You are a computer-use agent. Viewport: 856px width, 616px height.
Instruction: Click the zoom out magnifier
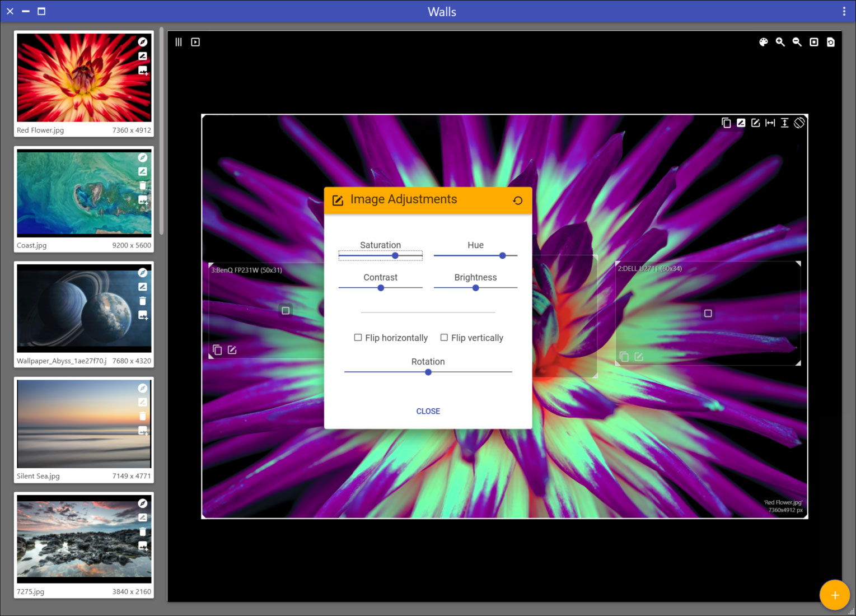coord(797,42)
